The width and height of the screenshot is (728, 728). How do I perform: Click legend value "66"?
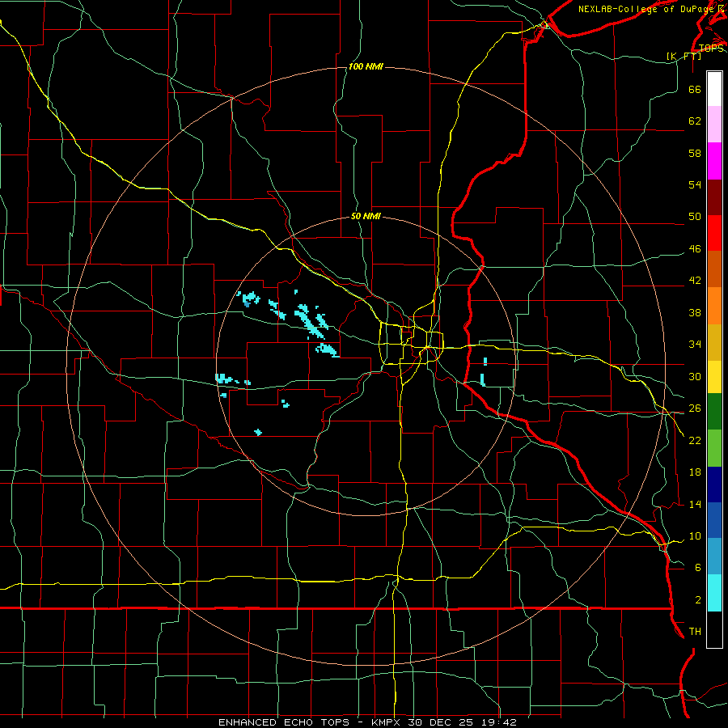pyautogui.click(x=695, y=89)
